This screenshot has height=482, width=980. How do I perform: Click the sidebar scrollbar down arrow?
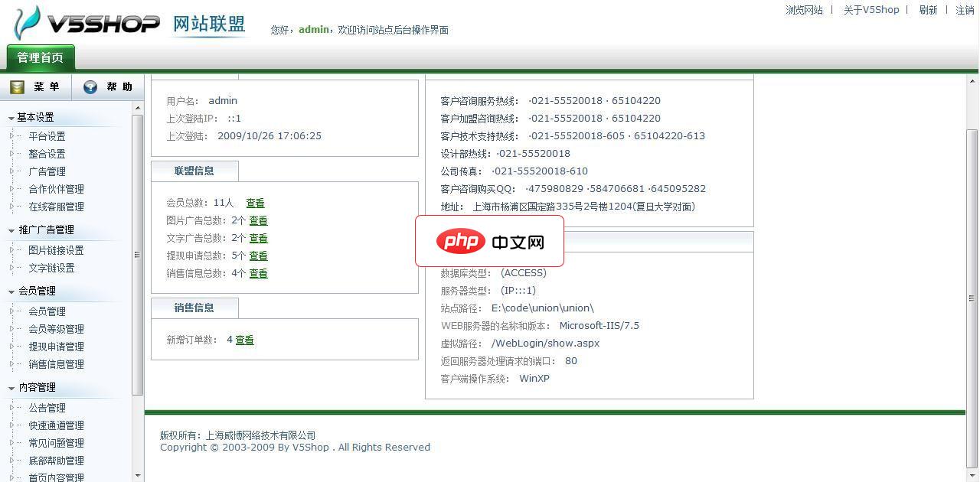(x=139, y=476)
